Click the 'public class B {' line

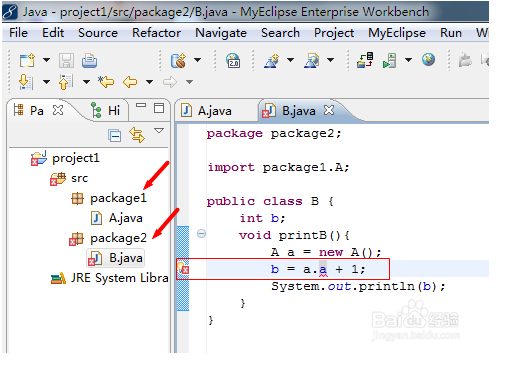coord(270,201)
